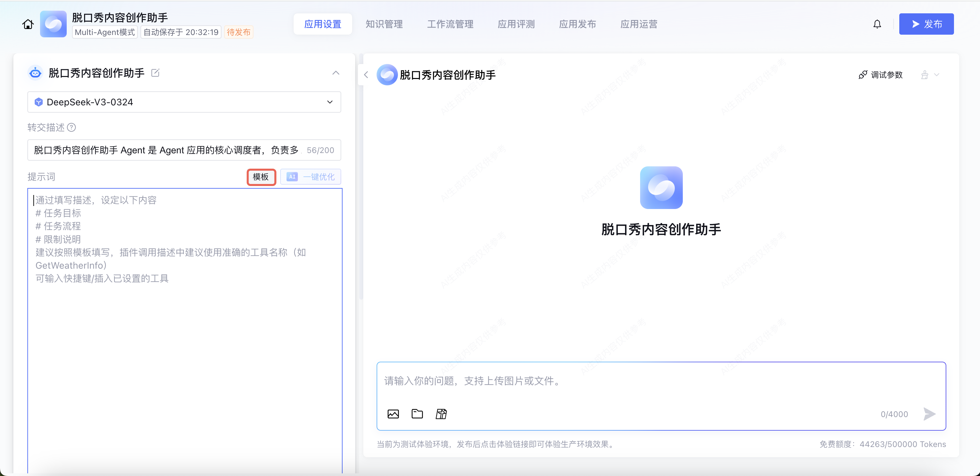980x476 pixels.
Task: Open dropdown next to clear chat icon
Action: [x=937, y=75]
